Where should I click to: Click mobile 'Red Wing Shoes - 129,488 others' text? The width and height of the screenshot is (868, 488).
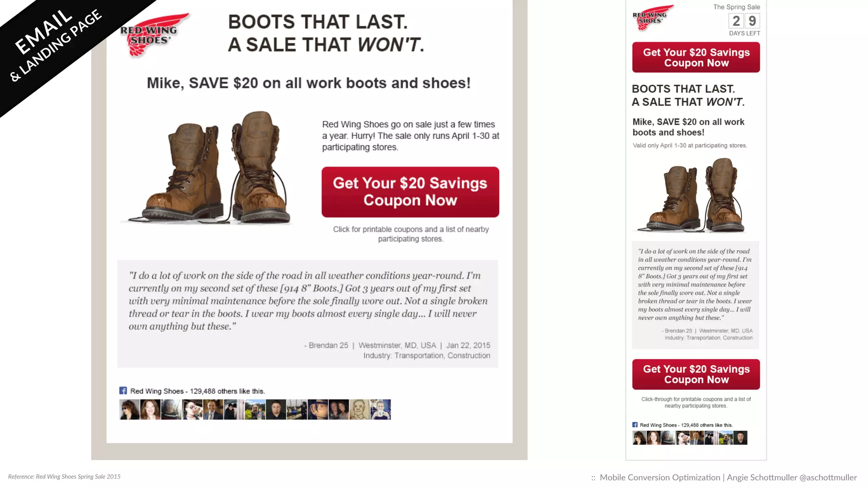click(686, 425)
